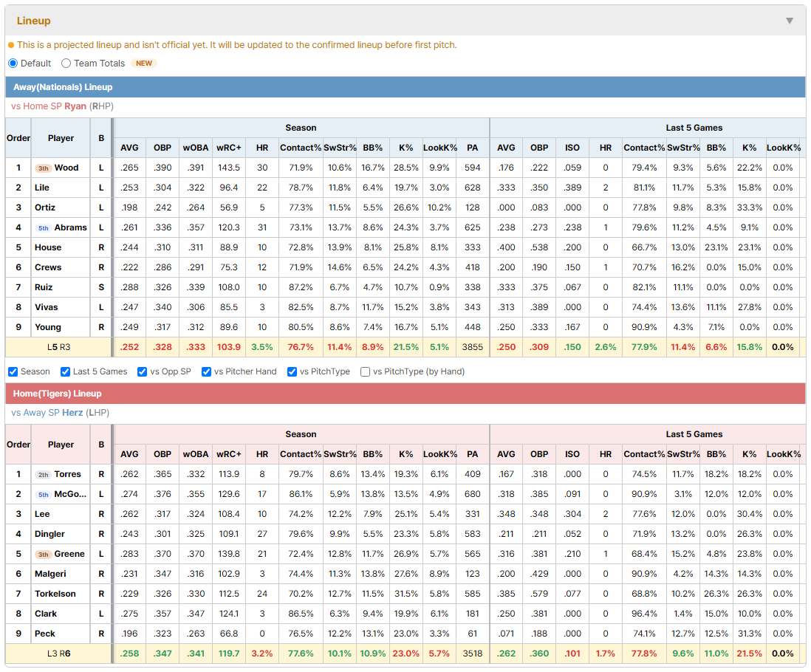The image size is (811, 672).
Task: Disable the vs Opp SP checkbox
Action: pyautogui.click(x=143, y=371)
